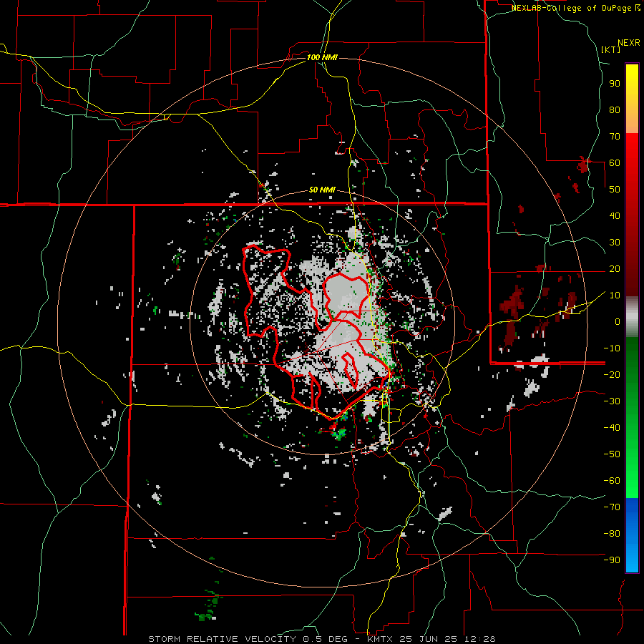
Task: Click the 90 value on velocity scale
Action: coord(615,84)
